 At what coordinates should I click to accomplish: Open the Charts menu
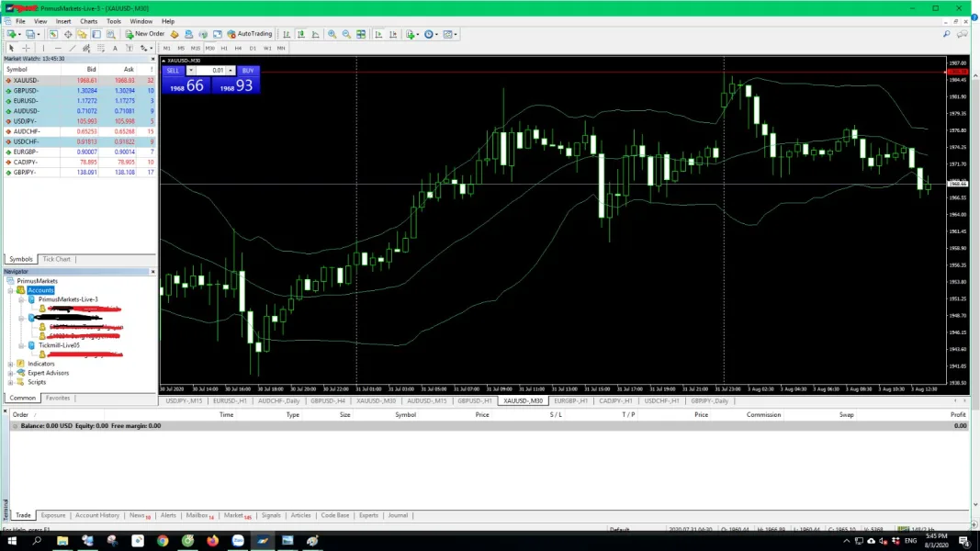88,20
